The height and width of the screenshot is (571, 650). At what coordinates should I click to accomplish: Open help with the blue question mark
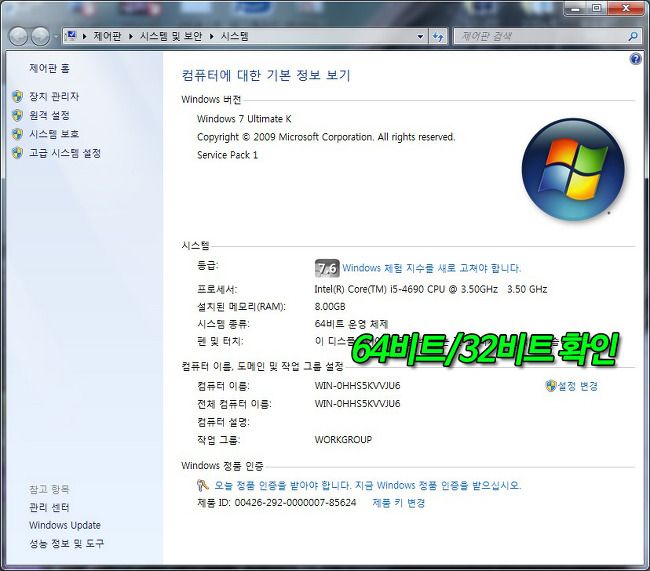[635, 59]
